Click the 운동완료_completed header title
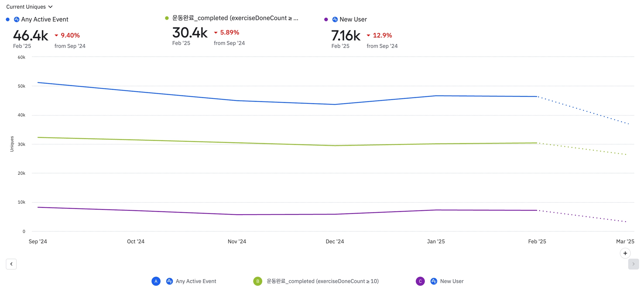This screenshot has width=644, height=293. point(235,18)
